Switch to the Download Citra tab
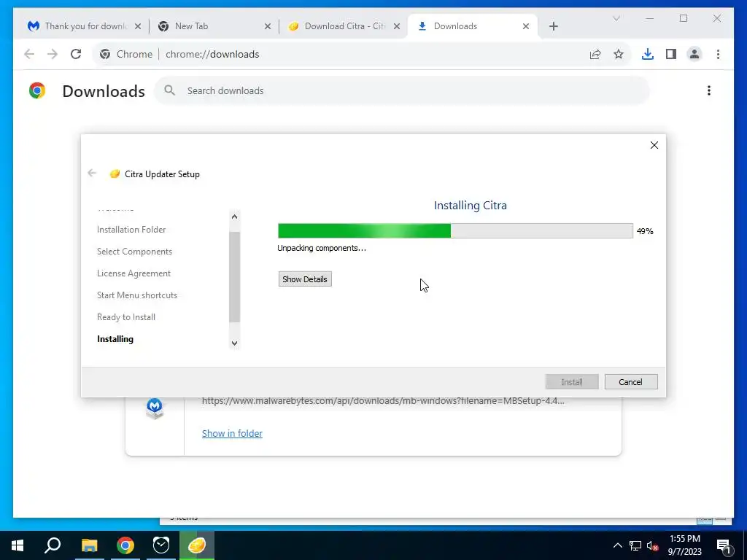Screen dimensions: 747x560 (344, 26)
